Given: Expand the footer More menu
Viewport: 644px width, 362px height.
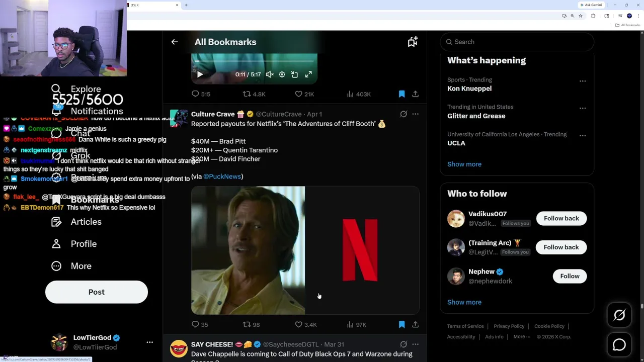Looking at the screenshot, I should [521, 337].
